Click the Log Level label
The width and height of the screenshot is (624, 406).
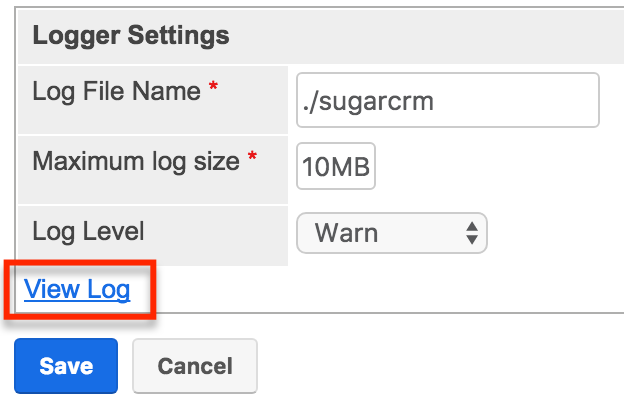tap(89, 232)
